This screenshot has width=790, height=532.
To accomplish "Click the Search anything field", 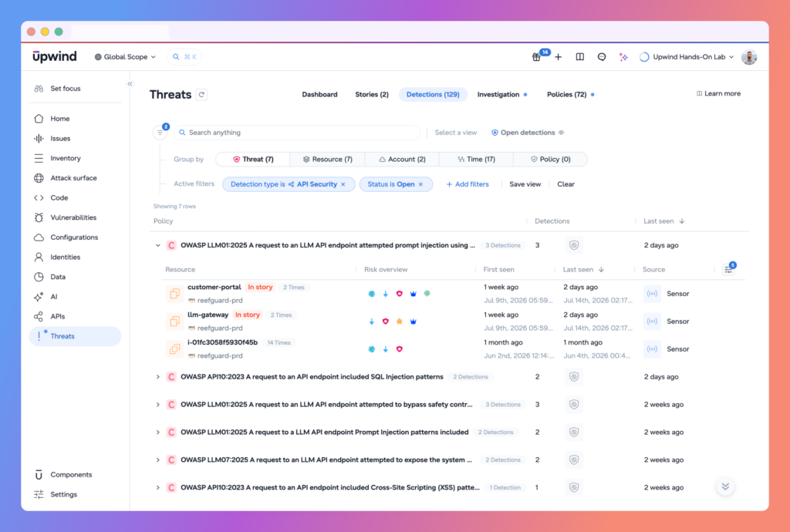I will [x=297, y=133].
